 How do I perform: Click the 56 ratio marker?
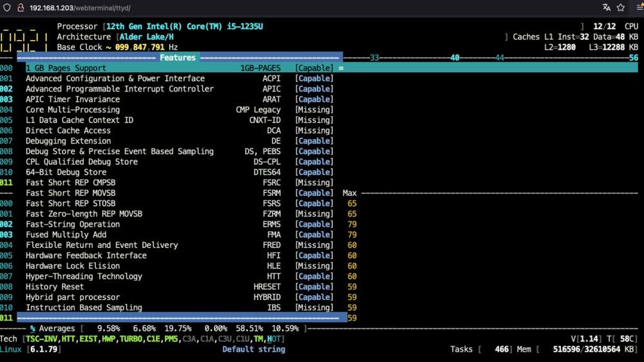click(634, 57)
